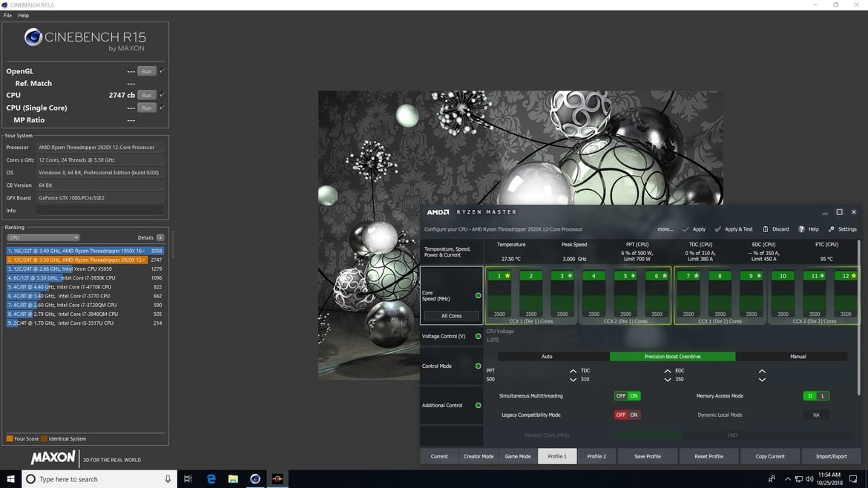This screenshot has height=488, width=868.
Task: Show hidden system tray icons
Action: (x=787, y=478)
